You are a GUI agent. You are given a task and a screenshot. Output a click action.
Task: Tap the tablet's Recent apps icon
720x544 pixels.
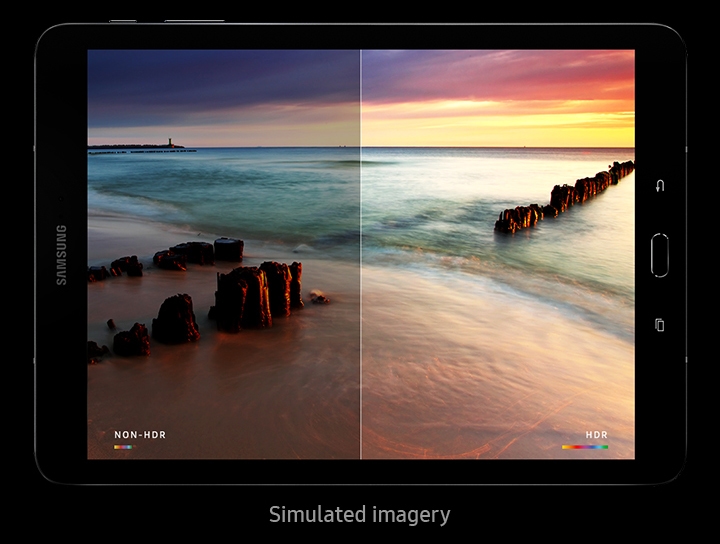point(659,325)
